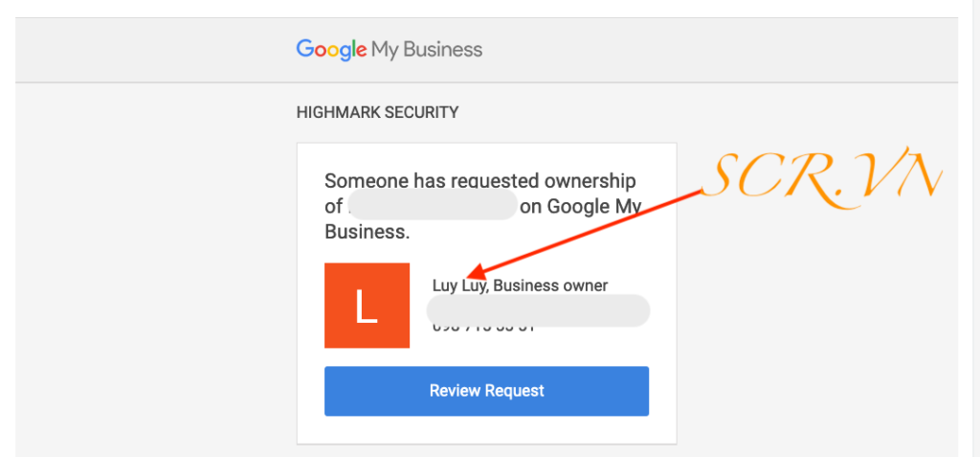Image resolution: width=980 pixels, height=457 pixels.
Task: Click the orange L avatar icon
Action: coord(367,306)
